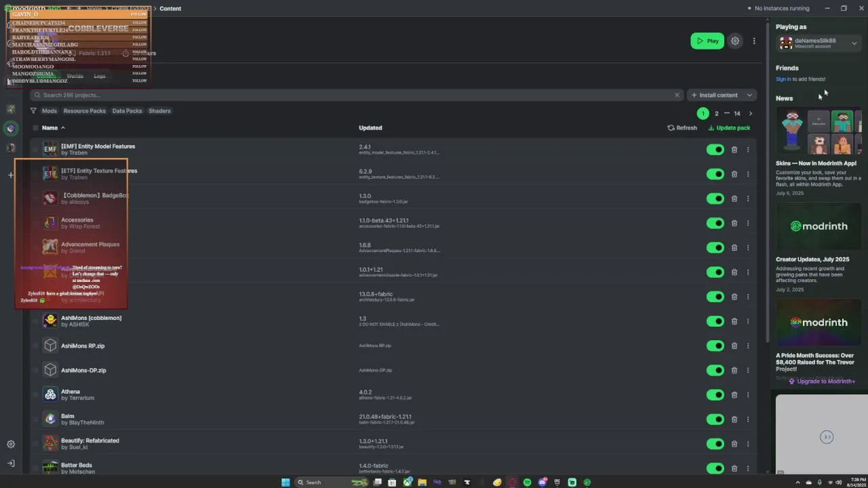Toggle the Accessories mod switch

715,223
